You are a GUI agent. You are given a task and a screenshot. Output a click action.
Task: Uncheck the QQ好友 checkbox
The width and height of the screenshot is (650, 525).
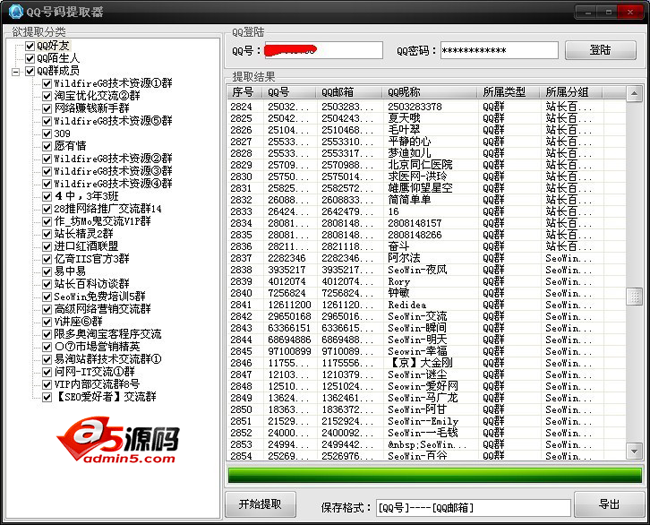(x=30, y=46)
